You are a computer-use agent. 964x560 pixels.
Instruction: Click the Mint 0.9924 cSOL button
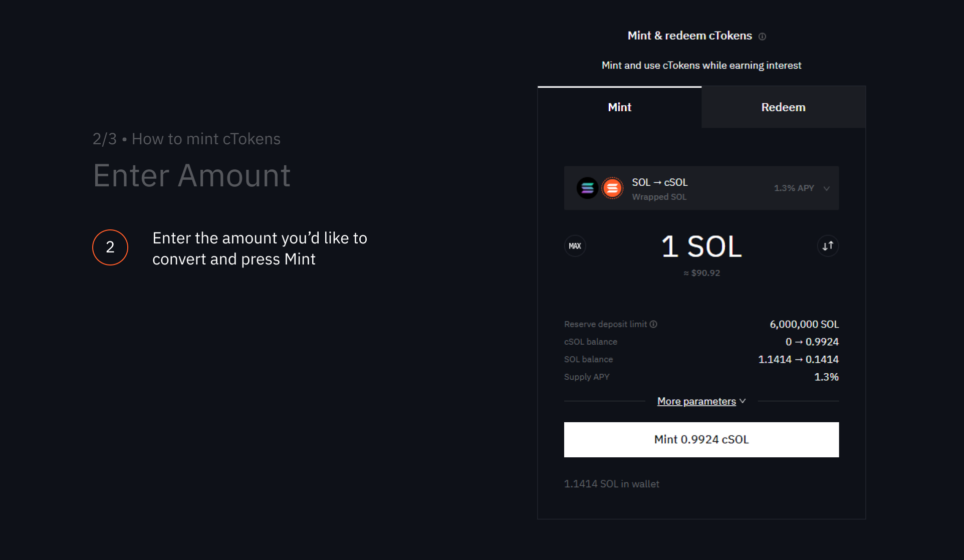click(x=701, y=439)
